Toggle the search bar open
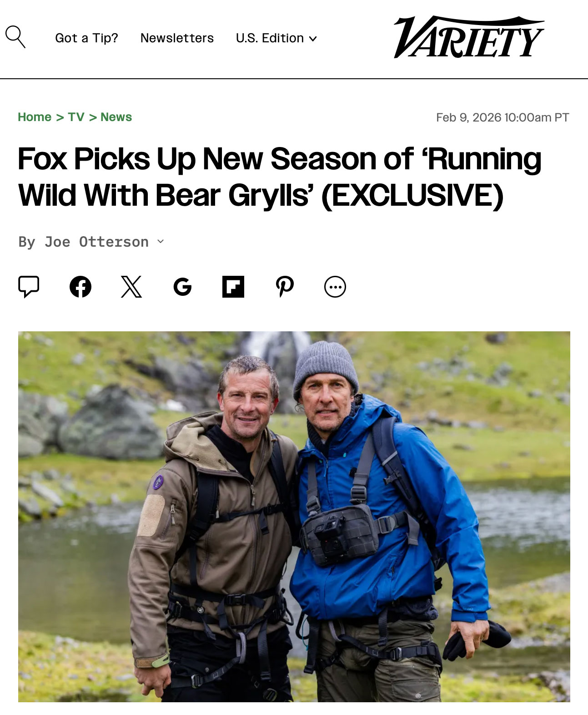588x715 pixels. (x=16, y=36)
